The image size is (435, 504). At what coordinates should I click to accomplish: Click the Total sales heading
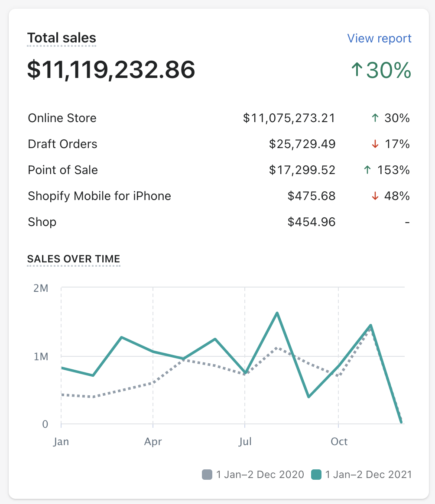[62, 38]
